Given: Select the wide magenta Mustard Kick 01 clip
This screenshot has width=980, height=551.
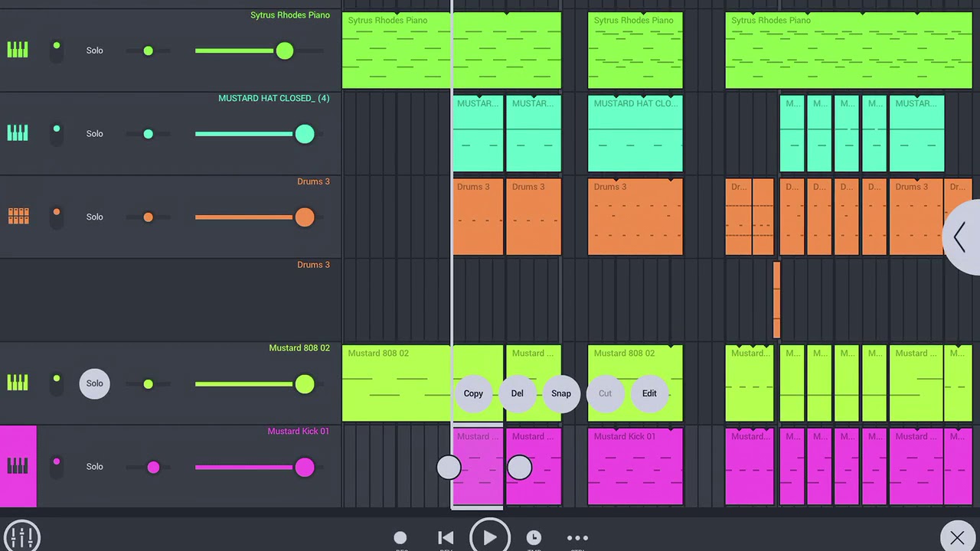Looking at the screenshot, I should tap(635, 466).
